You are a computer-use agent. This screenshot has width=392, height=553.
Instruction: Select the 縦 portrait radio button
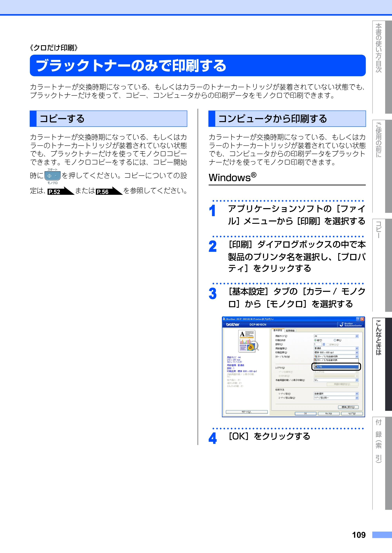(315, 340)
